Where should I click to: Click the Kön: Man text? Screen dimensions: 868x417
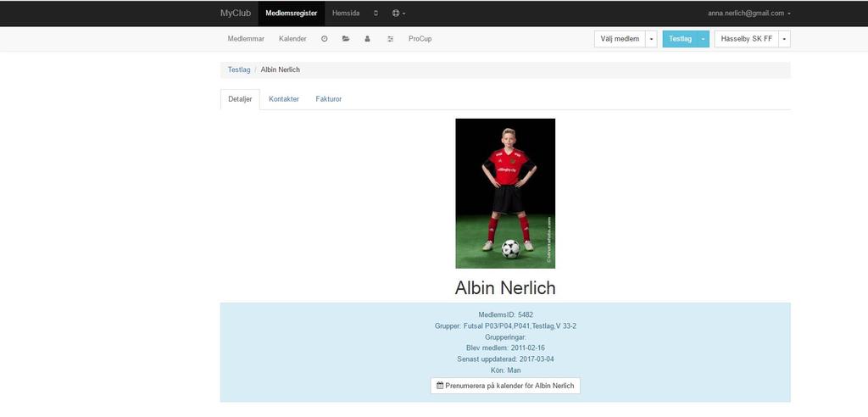click(505, 370)
